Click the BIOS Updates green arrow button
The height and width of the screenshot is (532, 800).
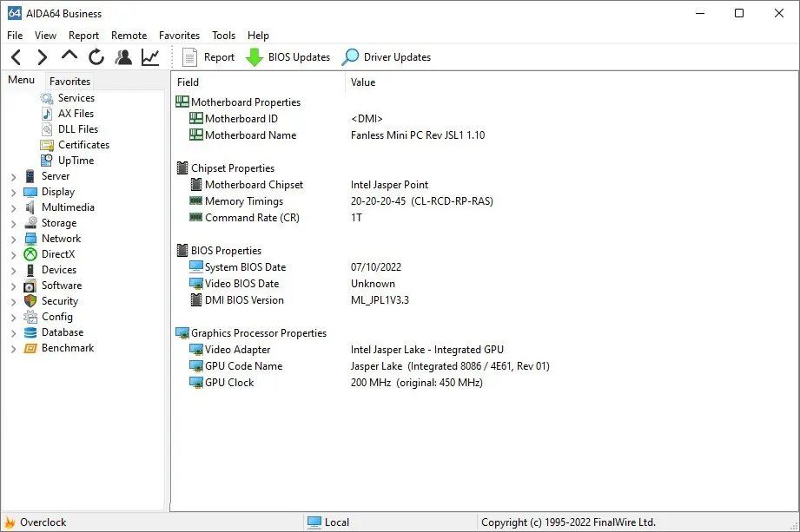tap(288, 57)
